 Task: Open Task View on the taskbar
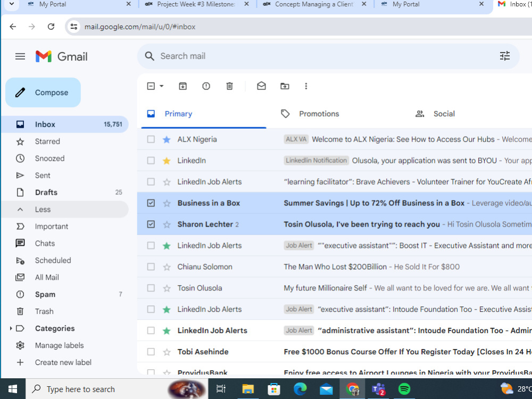tap(221, 389)
